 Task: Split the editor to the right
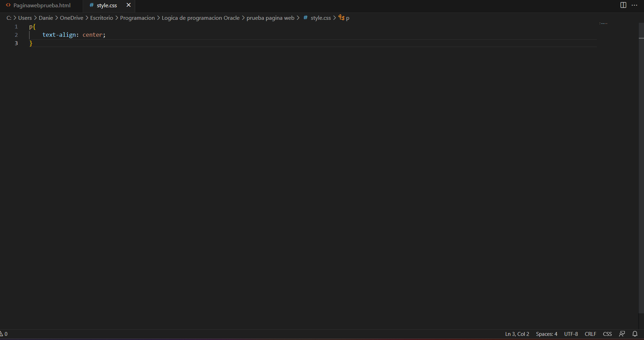tap(623, 5)
